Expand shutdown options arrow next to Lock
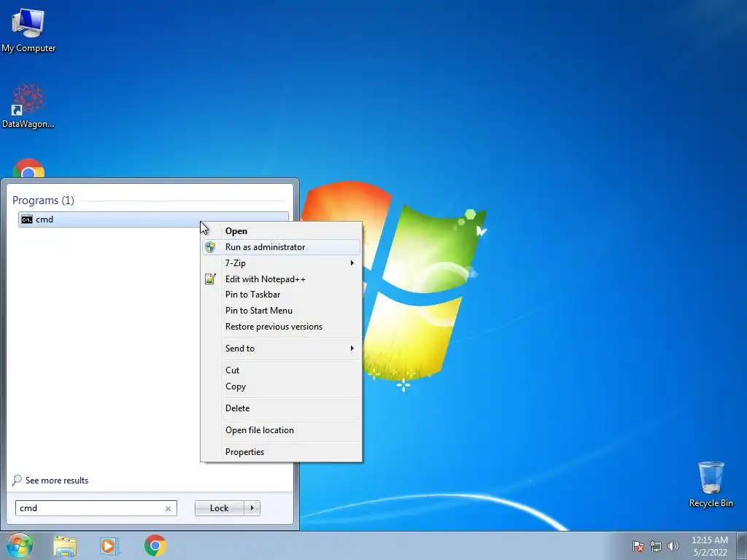The image size is (747, 560). pyautogui.click(x=252, y=508)
